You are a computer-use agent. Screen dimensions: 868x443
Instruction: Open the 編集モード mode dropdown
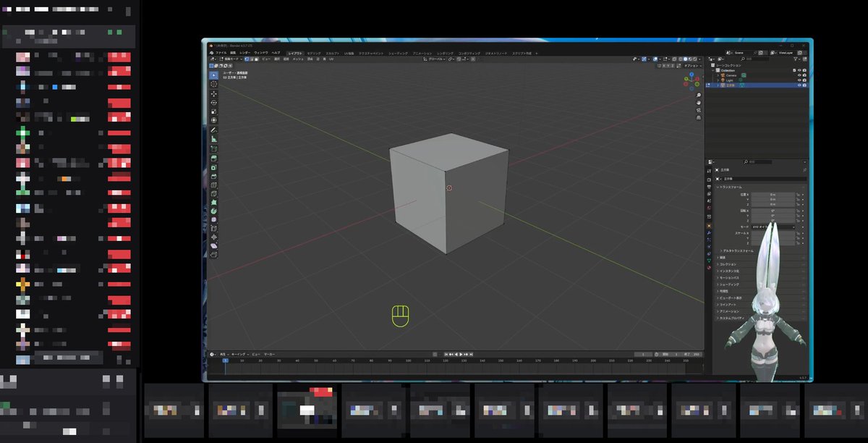coord(231,59)
